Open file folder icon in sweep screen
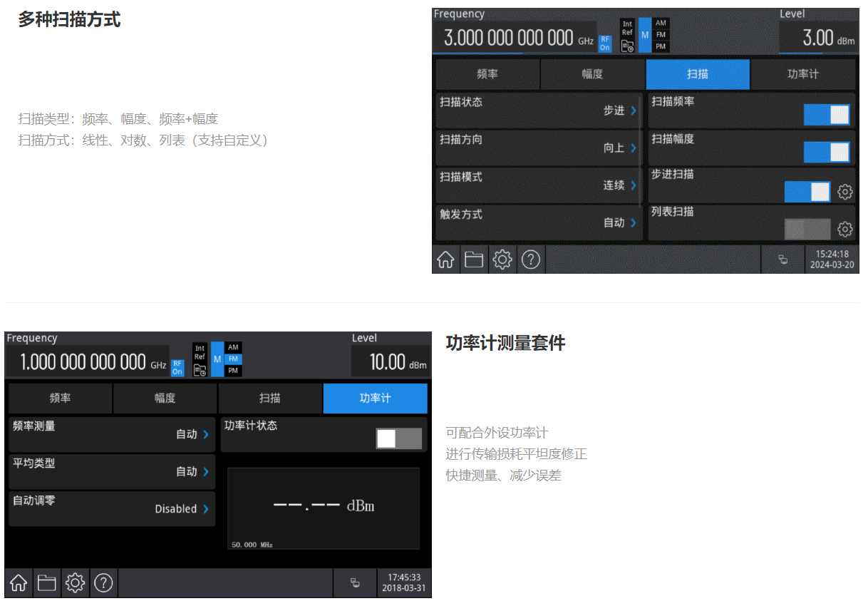 coord(474,260)
